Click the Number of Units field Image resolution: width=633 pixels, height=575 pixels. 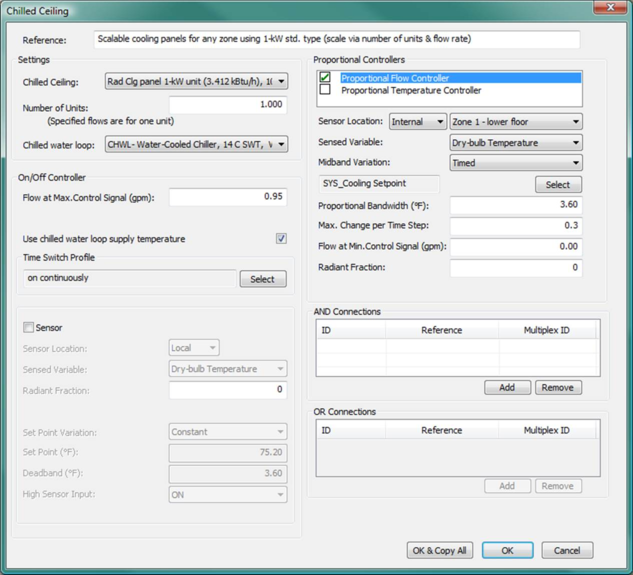click(228, 105)
